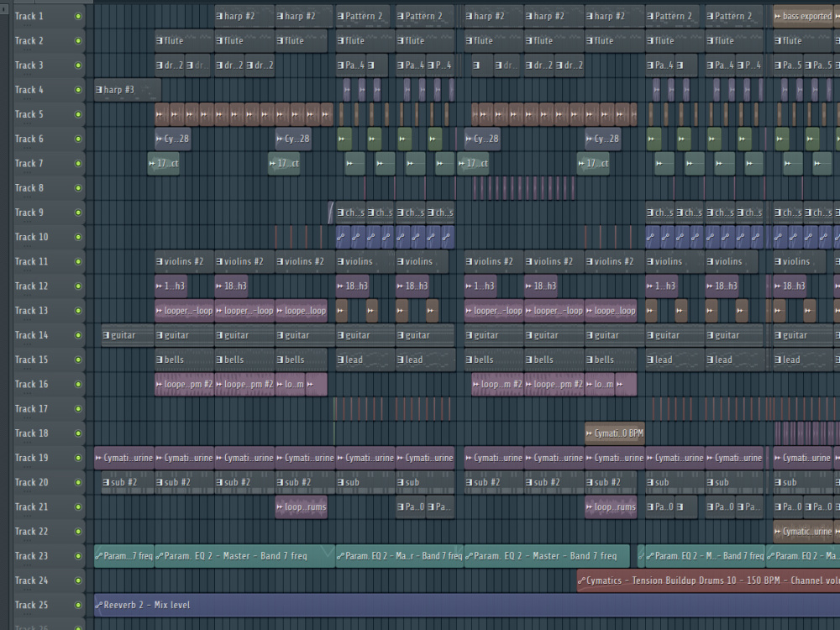Screen dimensions: 840x630
Task: Mute Track 2 with its green dot
Action: [78, 40]
